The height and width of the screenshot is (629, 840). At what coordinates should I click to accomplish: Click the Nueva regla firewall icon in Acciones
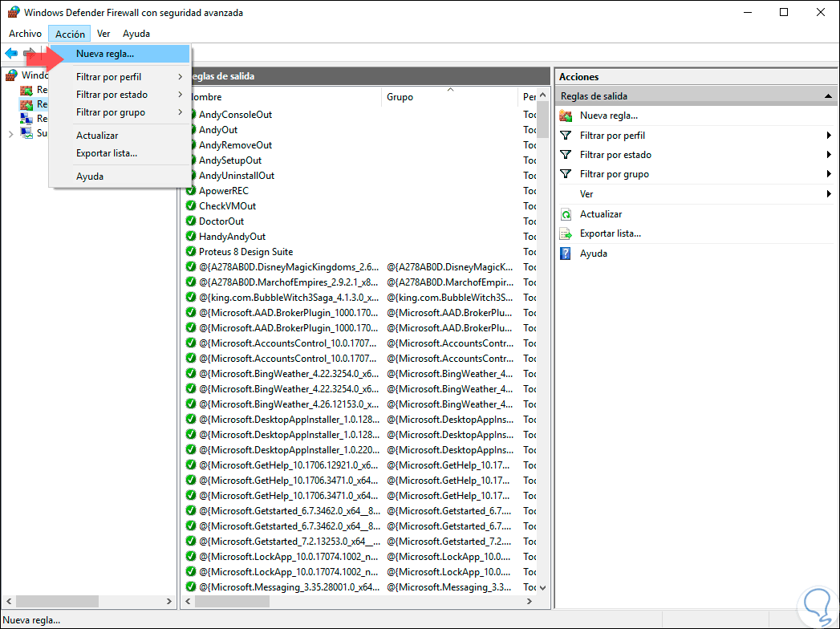click(566, 116)
